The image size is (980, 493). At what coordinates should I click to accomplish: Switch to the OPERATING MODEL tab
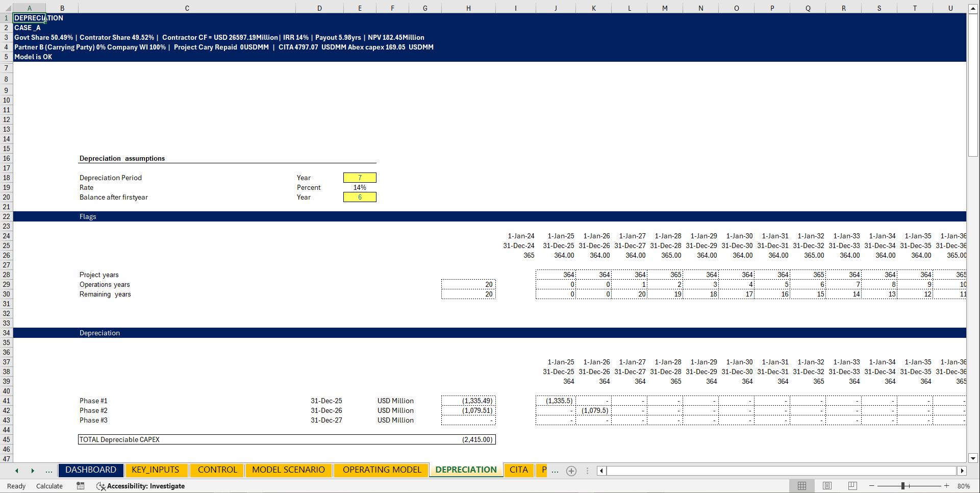coord(381,470)
